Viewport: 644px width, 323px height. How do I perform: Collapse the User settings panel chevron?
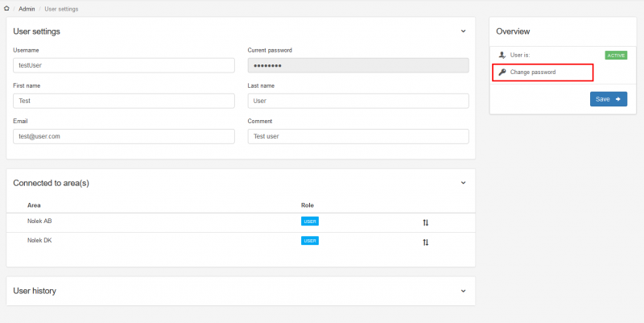pos(464,31)
